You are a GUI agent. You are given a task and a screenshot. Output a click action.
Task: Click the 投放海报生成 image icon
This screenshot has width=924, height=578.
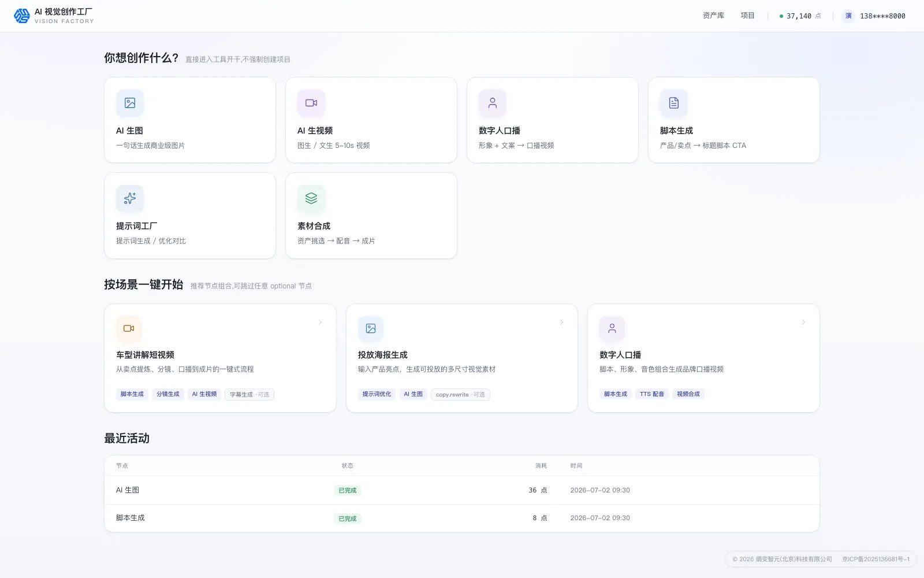point(371,328)
